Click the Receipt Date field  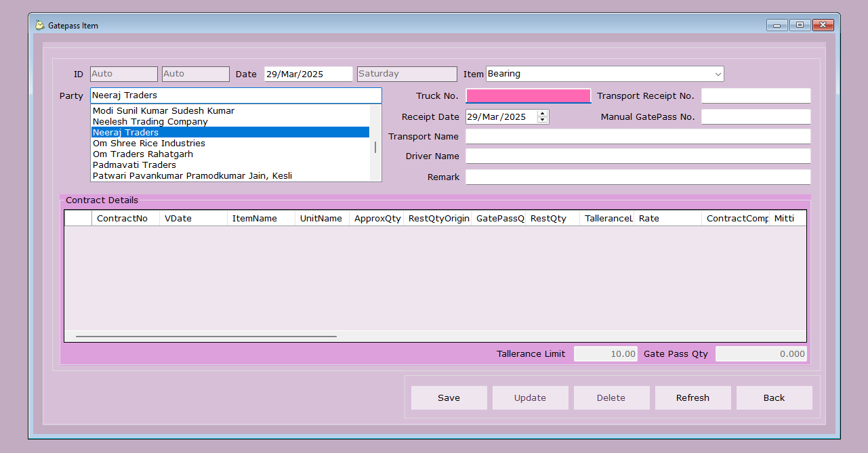[x=501, y=116]
